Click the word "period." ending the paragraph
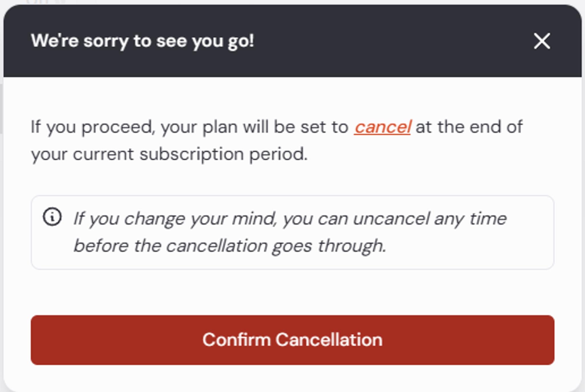Viewport: 585px width, 392px height. pyautogui.click(x=279, y=154)
